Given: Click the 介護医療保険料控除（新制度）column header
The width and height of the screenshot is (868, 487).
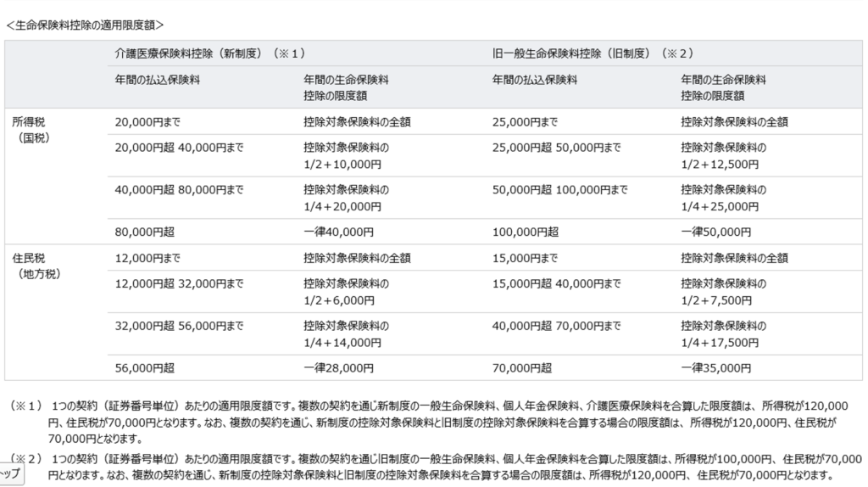Looking at the screenshot, I should click(210, 53).
